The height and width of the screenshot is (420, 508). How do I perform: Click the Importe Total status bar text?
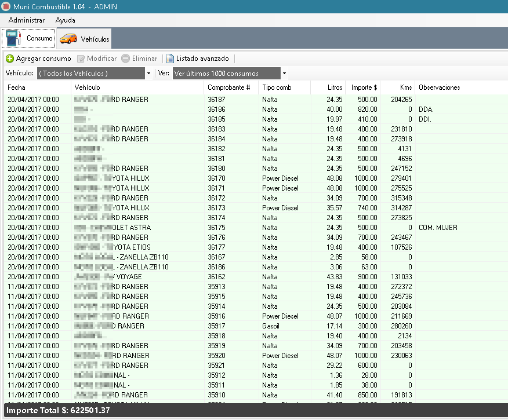point(58,410)
